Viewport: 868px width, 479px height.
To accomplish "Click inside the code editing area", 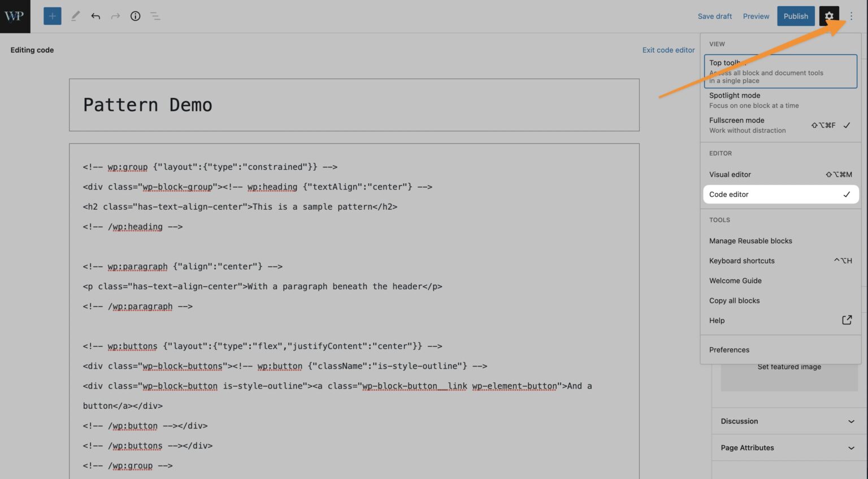I will pos(339,283).
